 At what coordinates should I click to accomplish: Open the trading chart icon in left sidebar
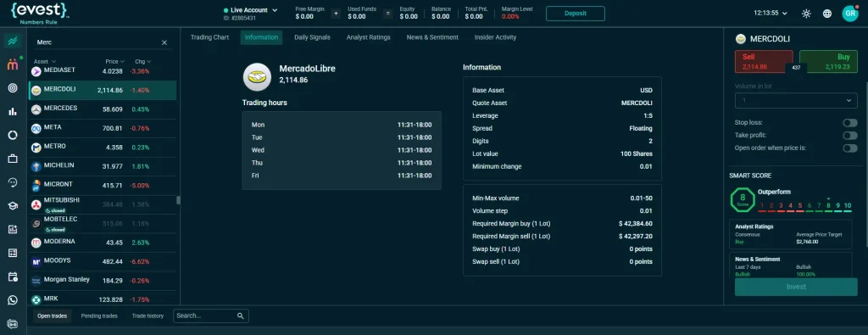coord(13,41)
